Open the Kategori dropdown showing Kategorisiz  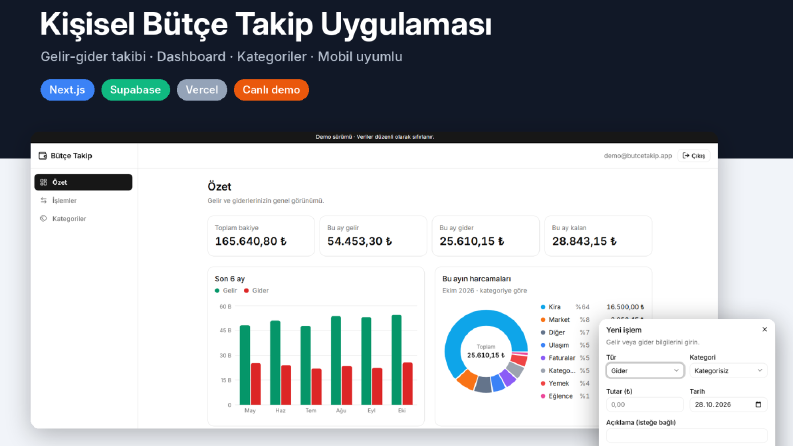[728, 371]
